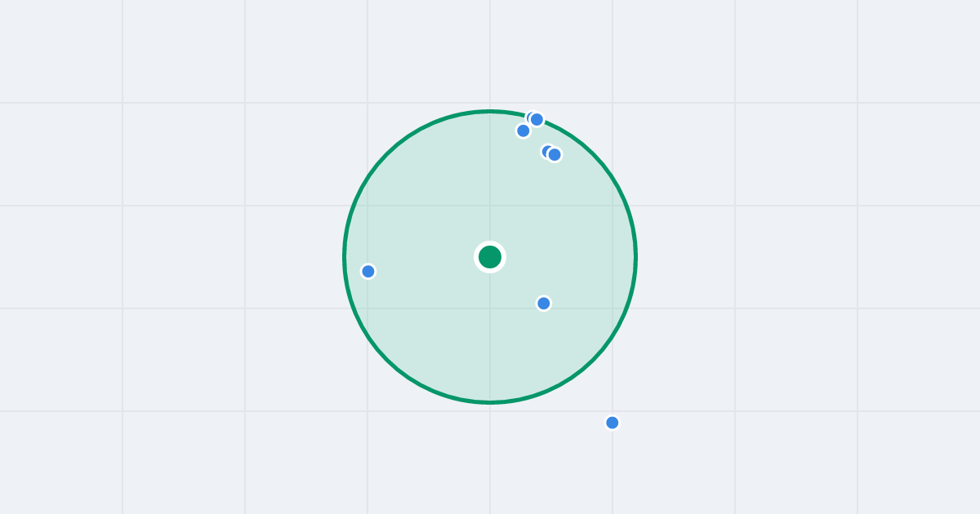Click the lone blue dot just below the top overlapping pair
The height and width of the screenshot is (514, 980).
pyautogui.click(x=523, y=131)
